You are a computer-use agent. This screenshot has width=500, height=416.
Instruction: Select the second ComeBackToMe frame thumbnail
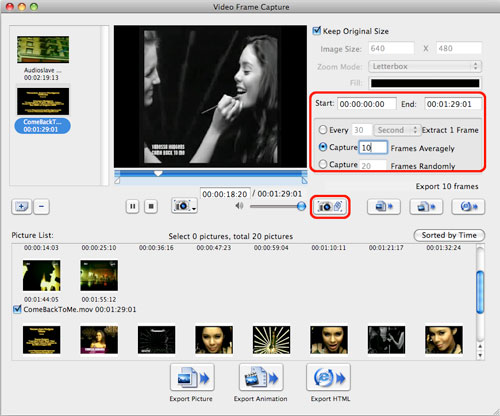(99, 340)
